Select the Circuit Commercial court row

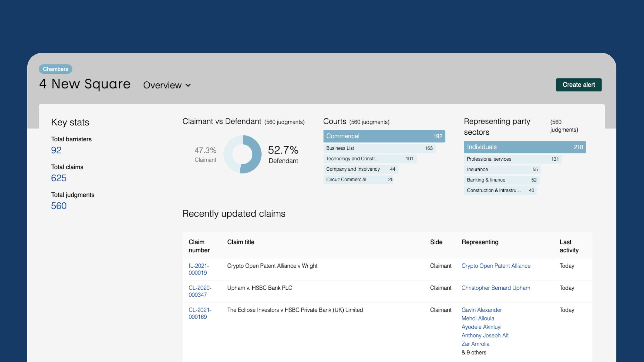point(358,180)
